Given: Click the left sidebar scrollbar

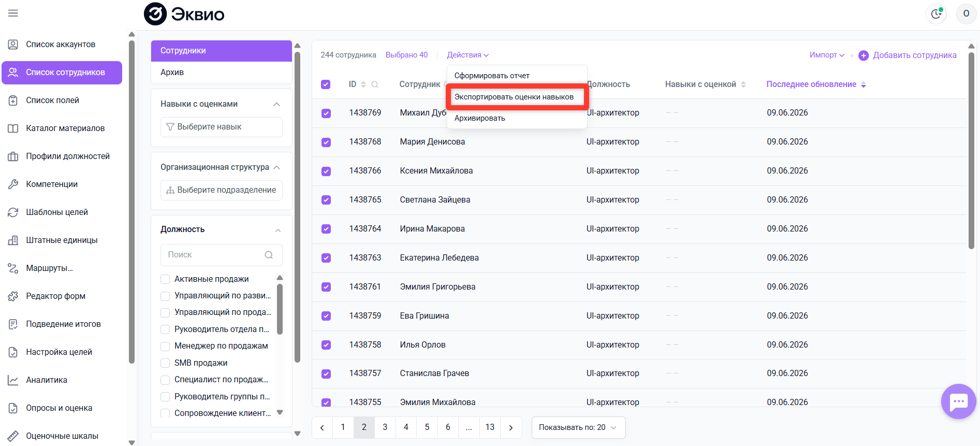Looking at the screenshot, I should click(131, 202).
